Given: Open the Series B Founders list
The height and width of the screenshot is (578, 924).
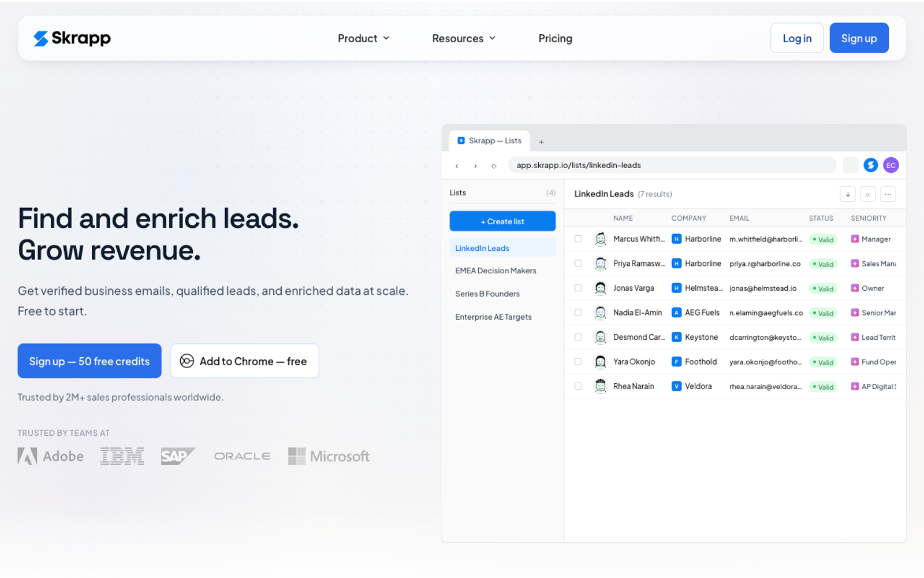Looking at the screenshot, I should (502, 294).
